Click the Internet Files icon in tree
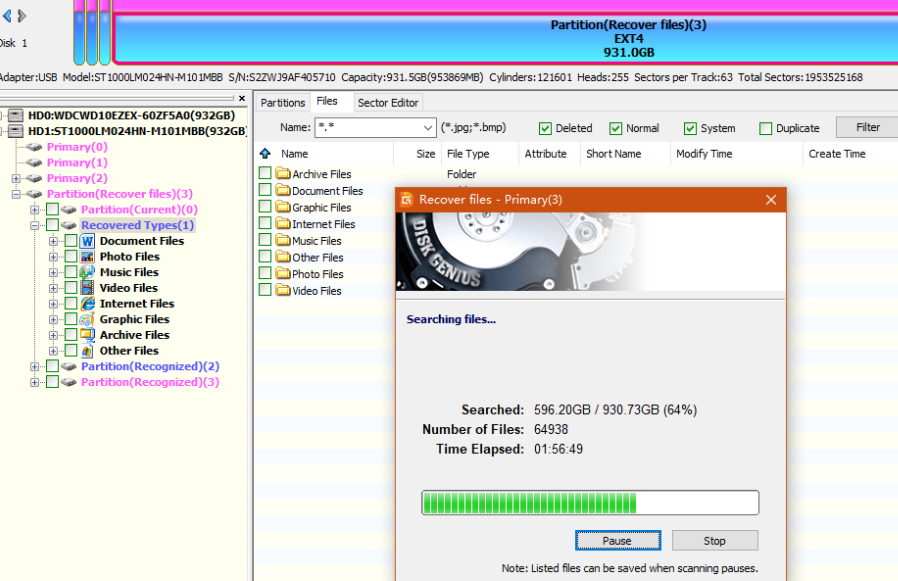Image resolution: width=898 pixels, height=581 pixels. pyautogui.click(x=88, y=304)
